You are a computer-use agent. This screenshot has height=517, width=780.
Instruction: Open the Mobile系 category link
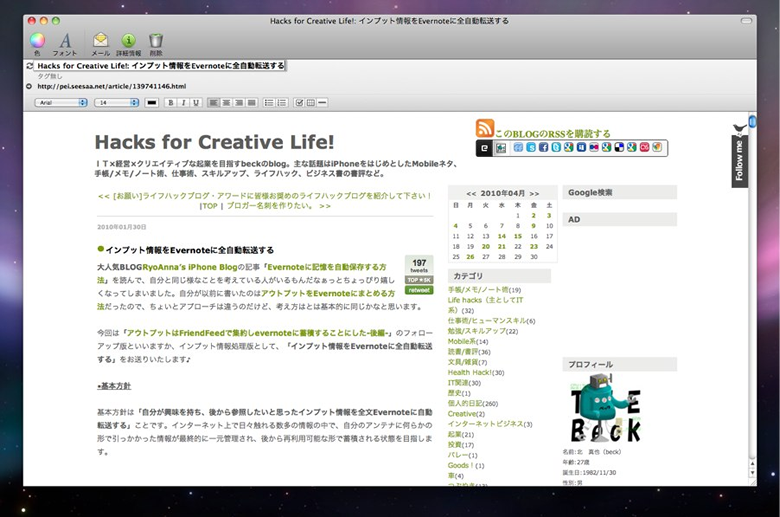point(462,341)
